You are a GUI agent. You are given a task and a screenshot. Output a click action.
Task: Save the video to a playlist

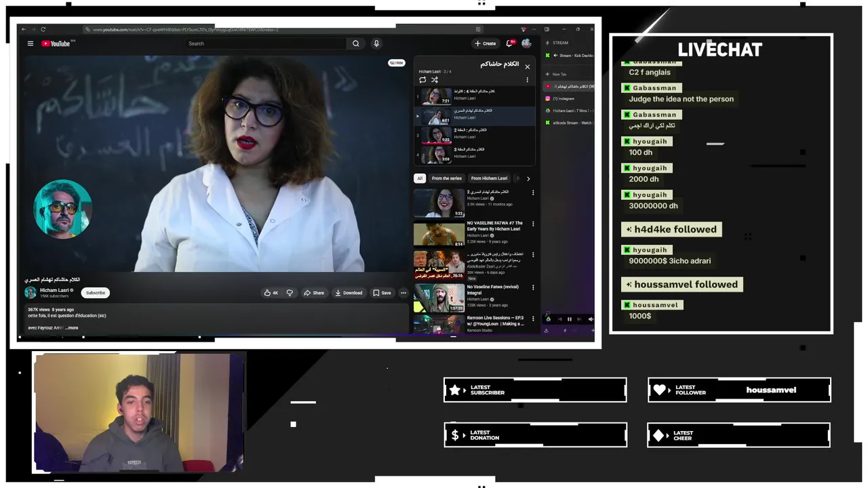click(x=382, y=293)
